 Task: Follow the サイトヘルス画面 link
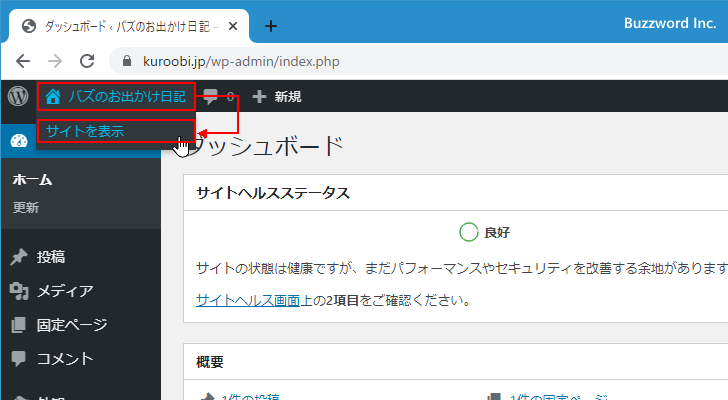click(x=248, y=300)
